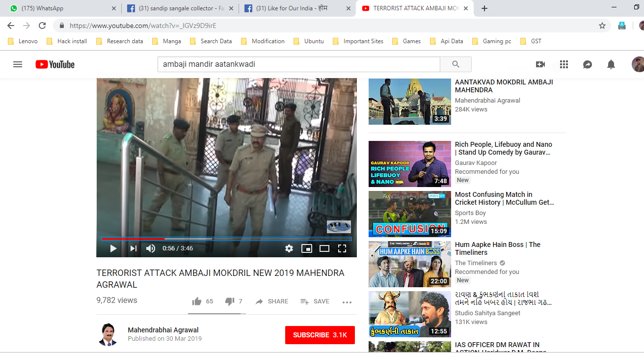Dislike the video thumbs down

229,301
